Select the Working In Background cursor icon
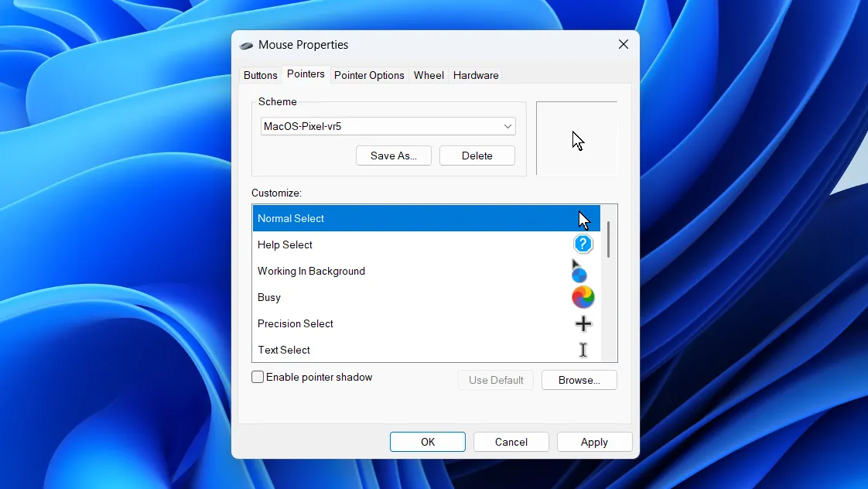The height and width of the screenshot is (489, 868). (x=579, y=271)
